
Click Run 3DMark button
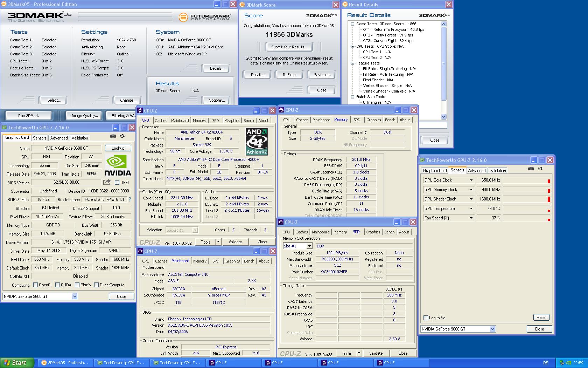(x=29, y=116)
